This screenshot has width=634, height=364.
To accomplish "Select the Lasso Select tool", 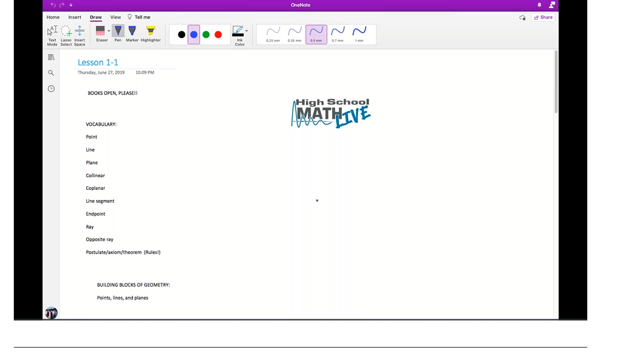I will [66, 35].
